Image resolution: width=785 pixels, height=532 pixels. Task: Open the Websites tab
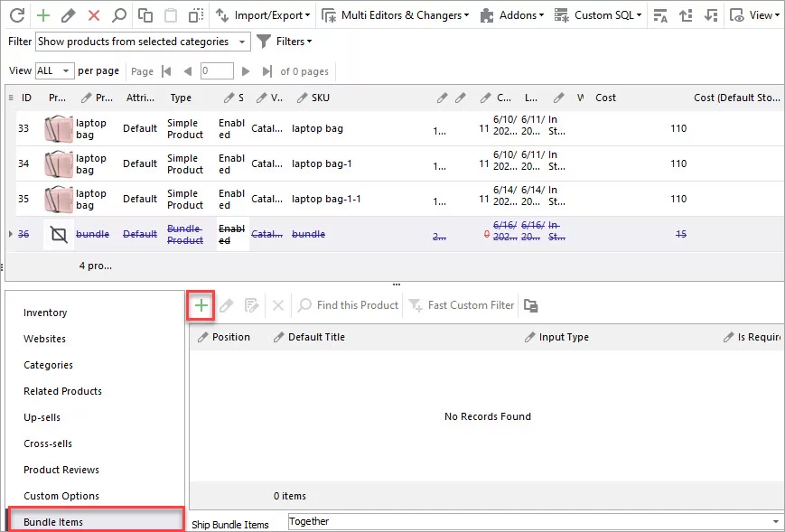tap(44, 339)
